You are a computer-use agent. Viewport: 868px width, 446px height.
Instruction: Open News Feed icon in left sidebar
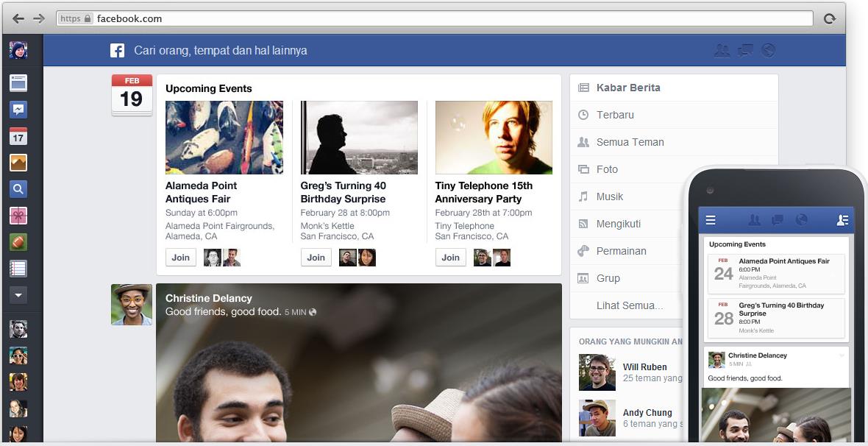point(18,83)
